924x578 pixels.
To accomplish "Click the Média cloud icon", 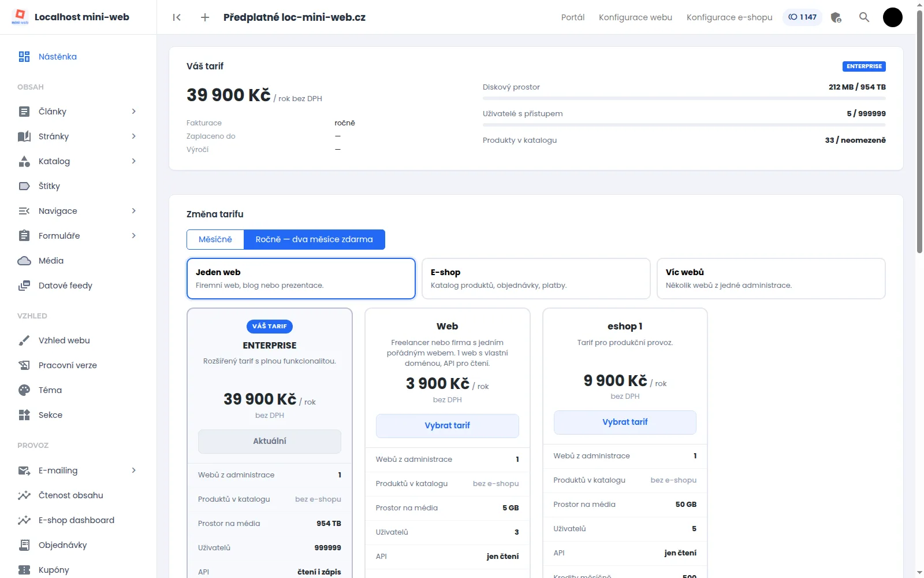I will [24, 261].
